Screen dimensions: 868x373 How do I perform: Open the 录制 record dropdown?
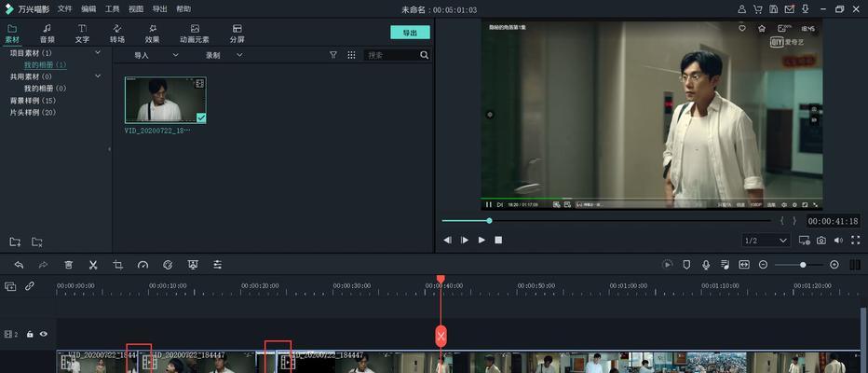[224, 55]
